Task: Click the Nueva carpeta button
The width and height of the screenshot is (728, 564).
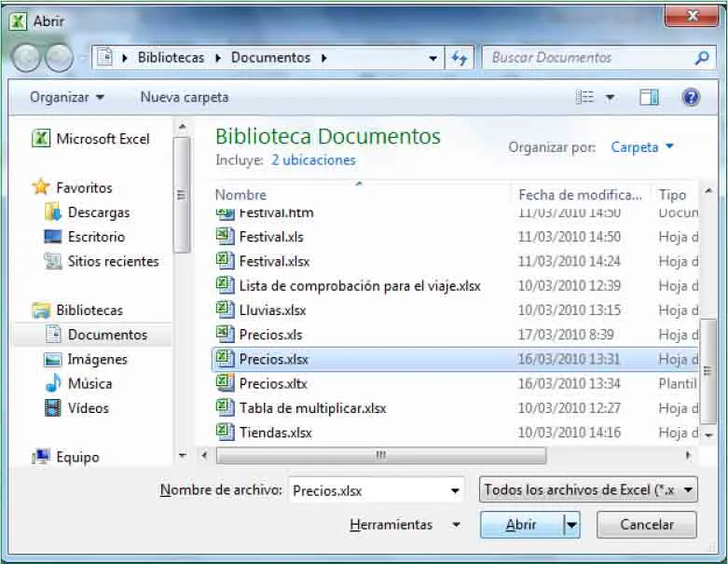Action: pyautogui.click(x=184, y=97)
